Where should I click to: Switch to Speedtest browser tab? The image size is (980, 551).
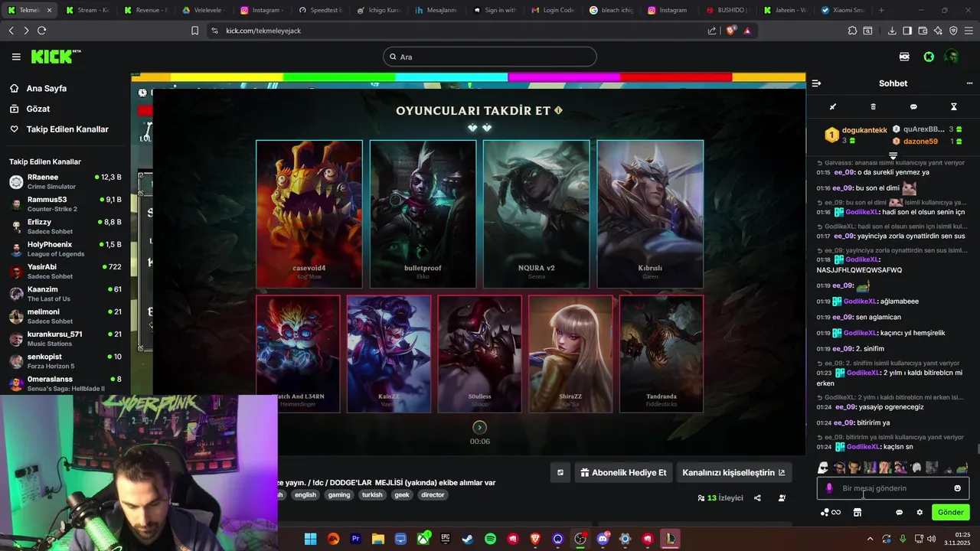click(x=320, y=11)
